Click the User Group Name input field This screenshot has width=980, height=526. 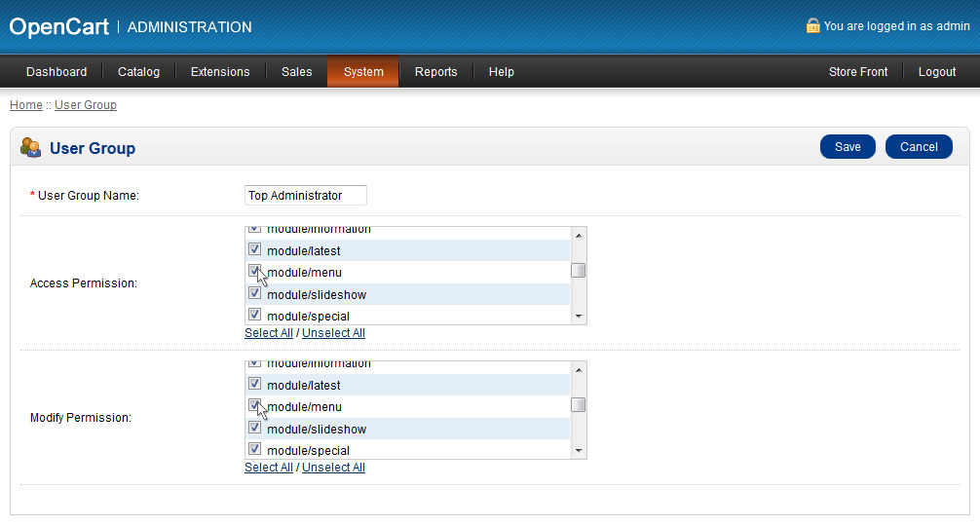306,196
